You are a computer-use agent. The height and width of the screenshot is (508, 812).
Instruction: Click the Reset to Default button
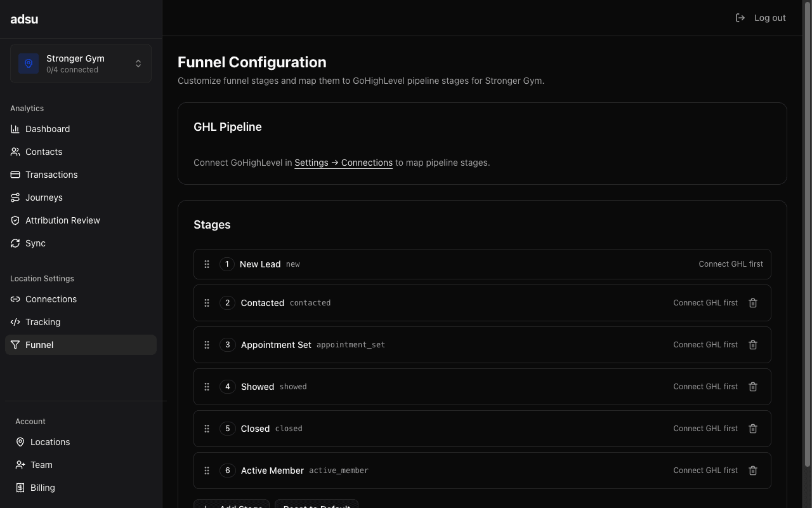(316, 506)
